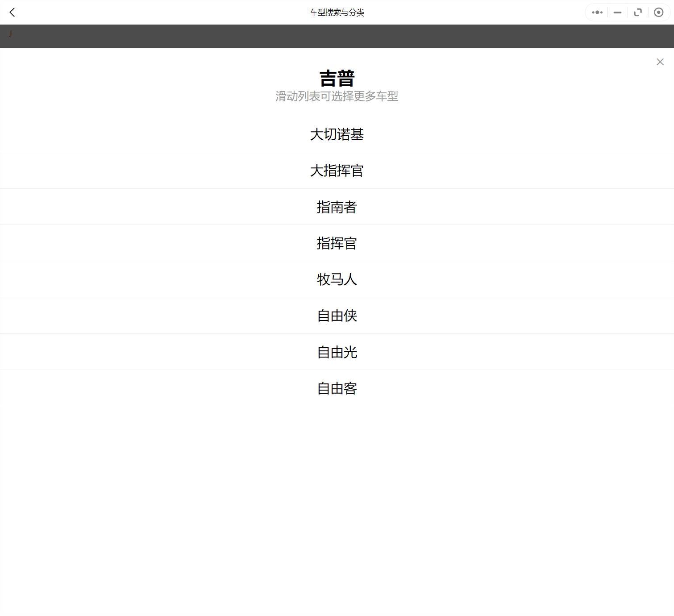Click the J index letter in dark bar
This screenshot has width=674, height=616.
[10, 34]
